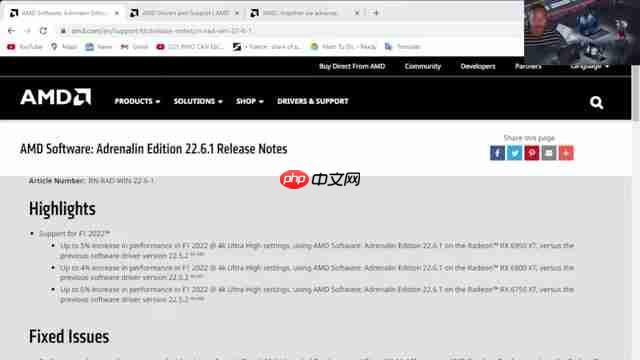Click the Up to 5% increase bullet
This screenshot has width=640, height=360.
tap(317, 251)
